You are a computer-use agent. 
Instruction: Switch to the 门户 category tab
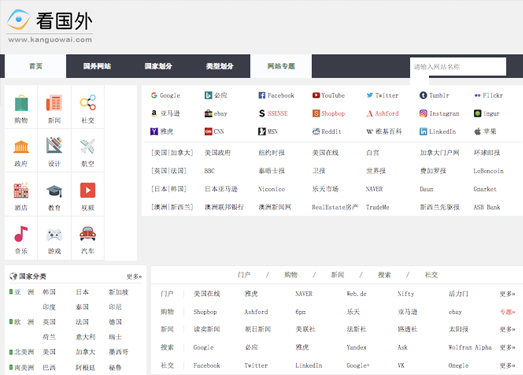pyautogui.click(x=244, y=275)
